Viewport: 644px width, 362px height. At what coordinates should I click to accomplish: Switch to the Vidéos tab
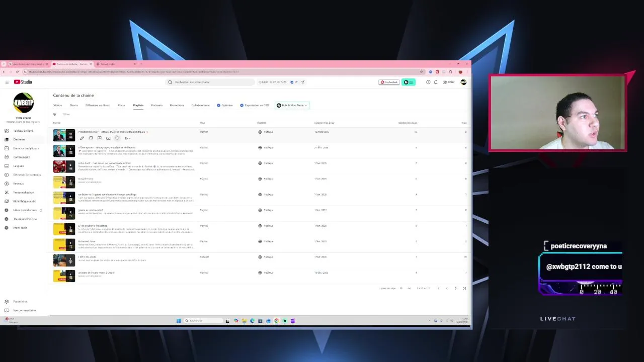point(58,105)
